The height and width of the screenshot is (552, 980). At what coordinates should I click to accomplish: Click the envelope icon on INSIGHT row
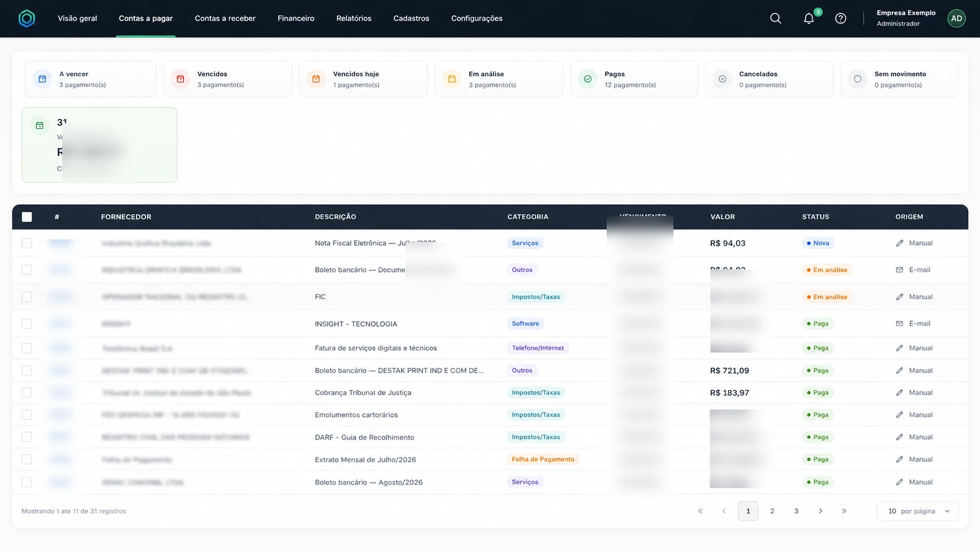[900, 323]
